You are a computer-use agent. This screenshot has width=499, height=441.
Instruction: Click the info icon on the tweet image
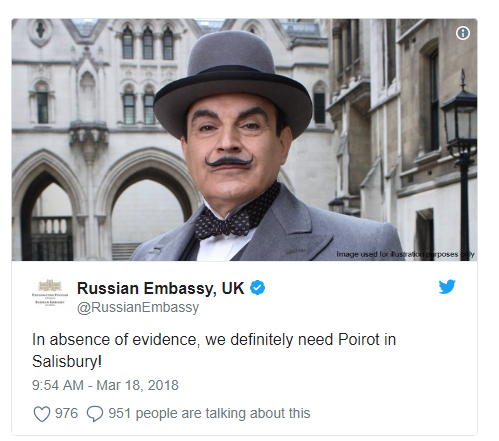463,33
